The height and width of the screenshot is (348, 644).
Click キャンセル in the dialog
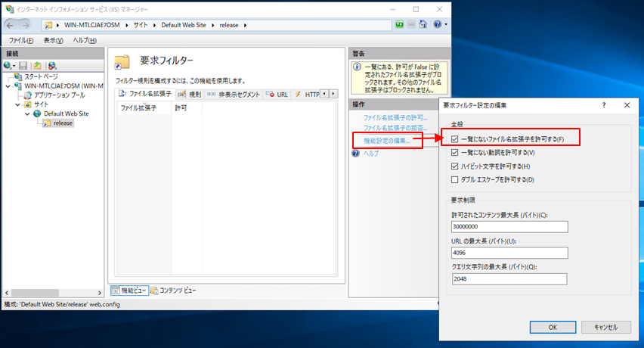pos(605,328)
